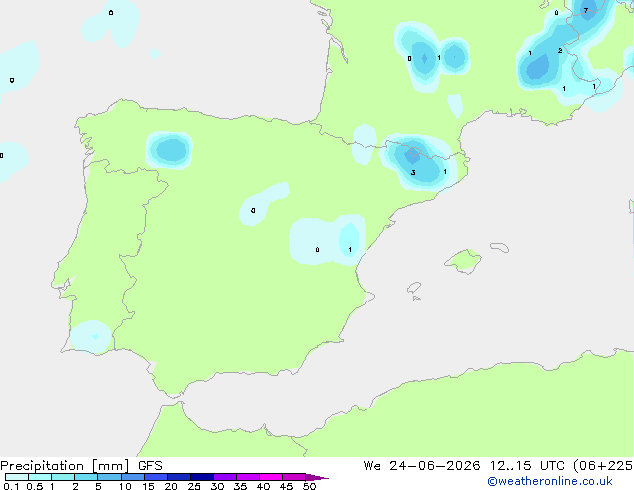Click the 45–50 mm legend color box
The image size is (634, 490).
click(x=294, y=477)
